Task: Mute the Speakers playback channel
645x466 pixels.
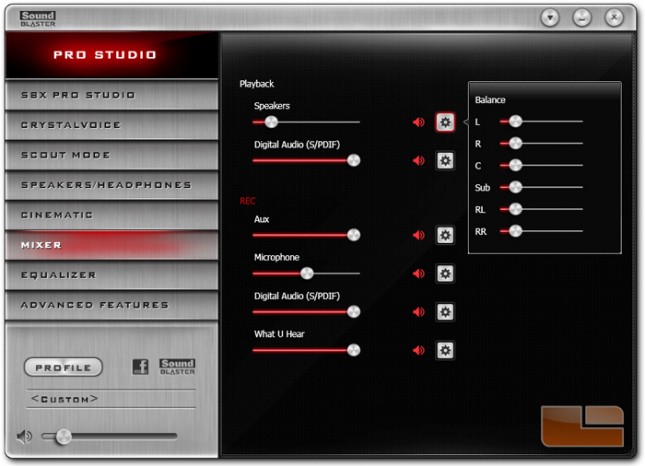Action: coord(419,122)
